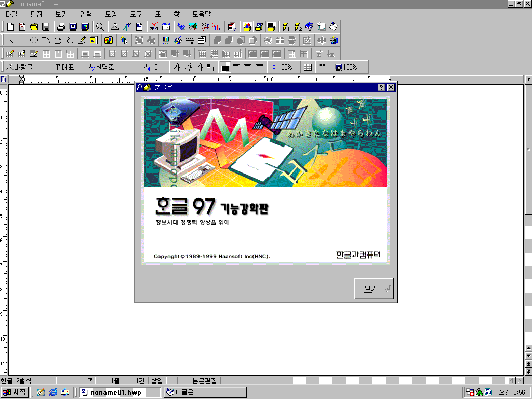Select the straight line drawing tool
532x399 pixels.
[x=10, y=41]
